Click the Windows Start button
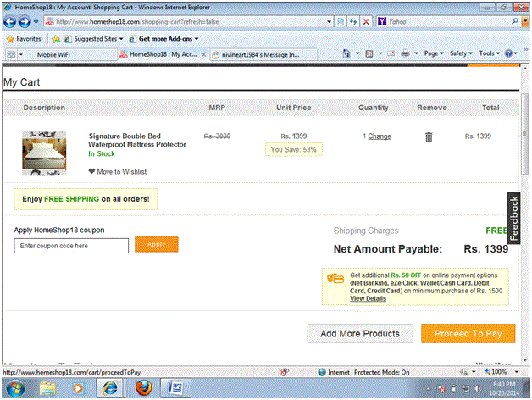This screenshot has width=532, height=400. tap(15, 387)
